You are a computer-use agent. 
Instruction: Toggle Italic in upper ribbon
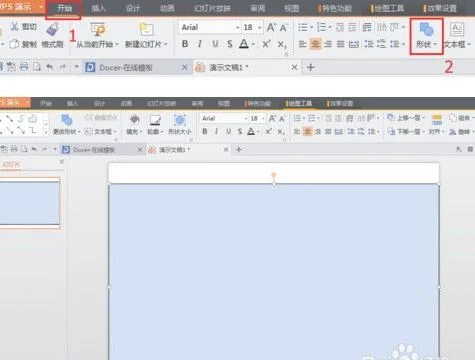coord(200,44)
